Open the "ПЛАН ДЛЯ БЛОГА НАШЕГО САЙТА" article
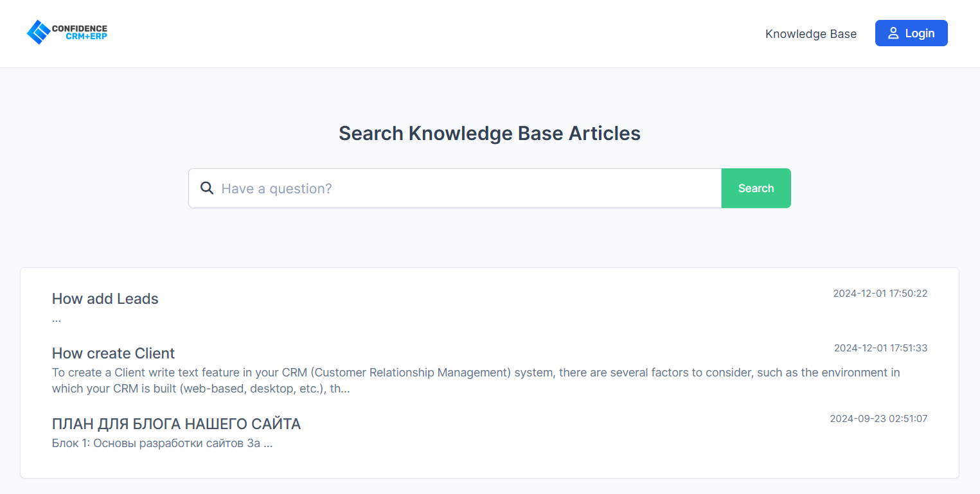The image size is (980, 494). point(176,424)
